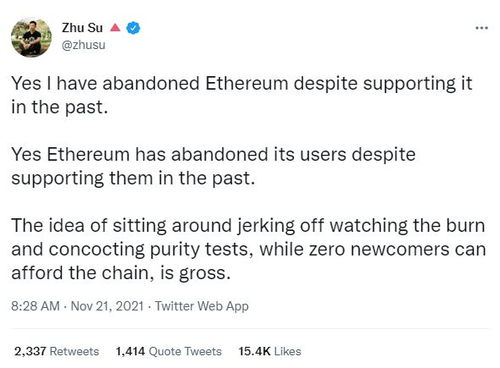This screenshot has height=368, width=500.
Task: Open Zhu Su's profile picture
Action: point(31,38)
